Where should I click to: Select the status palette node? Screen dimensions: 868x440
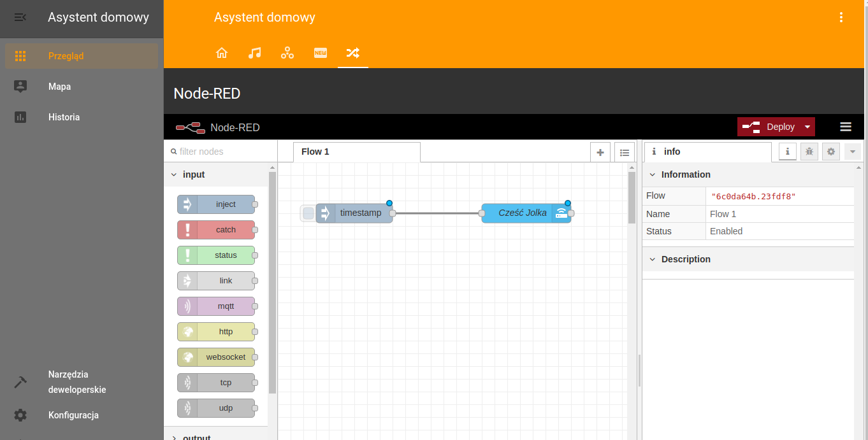[x=216, y=255]
